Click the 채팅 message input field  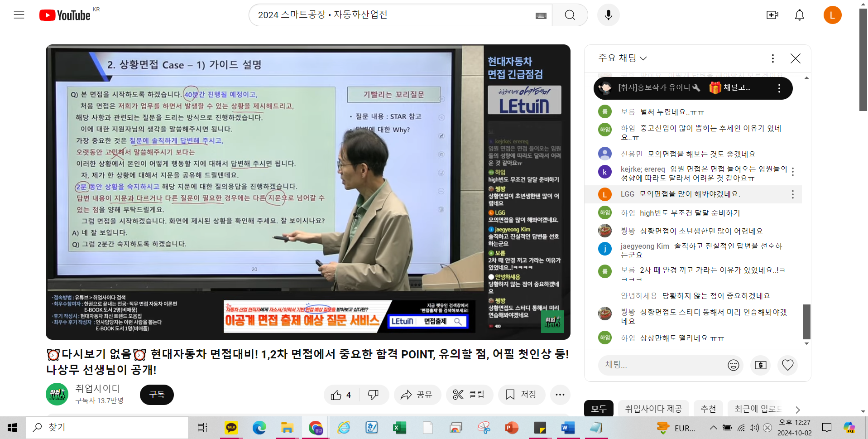click(661, 365)
